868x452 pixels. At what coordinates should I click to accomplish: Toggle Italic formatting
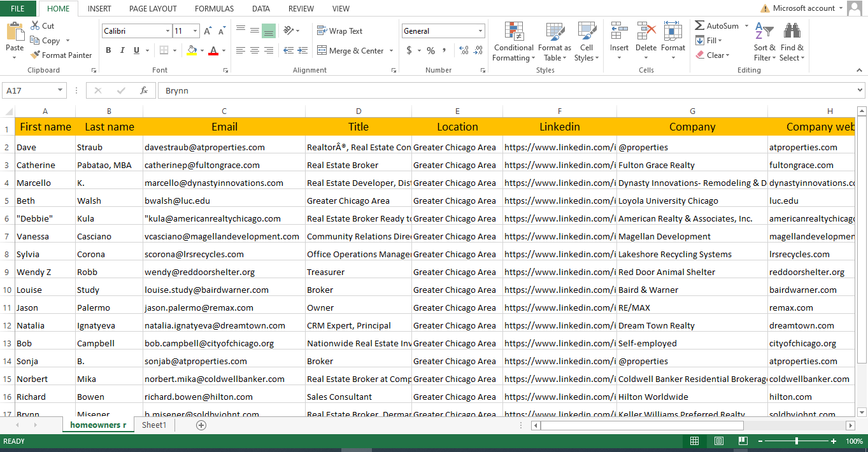pyautogui.click(x=122, y=51)
